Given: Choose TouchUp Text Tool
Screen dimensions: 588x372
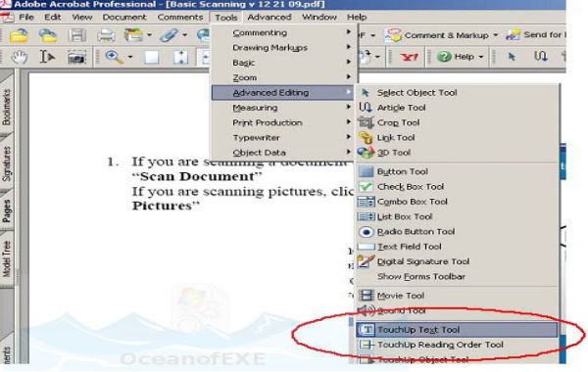Looking at the screenshot, I should click(x=457, y=330).
